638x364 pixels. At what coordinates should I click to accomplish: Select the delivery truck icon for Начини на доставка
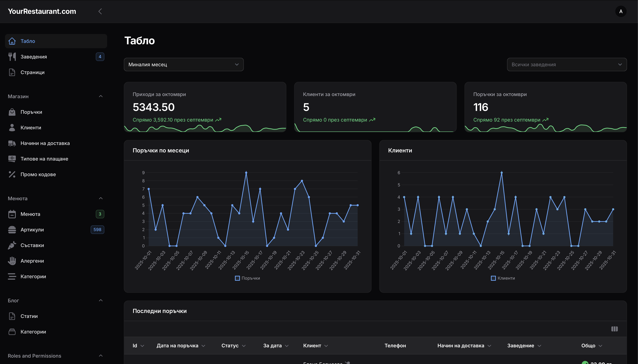point(12,143)
